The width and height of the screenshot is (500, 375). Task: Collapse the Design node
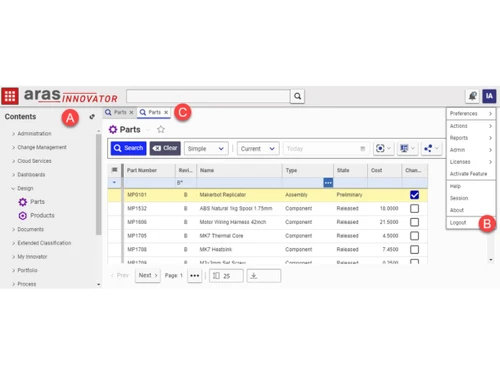tap(14, 188)
